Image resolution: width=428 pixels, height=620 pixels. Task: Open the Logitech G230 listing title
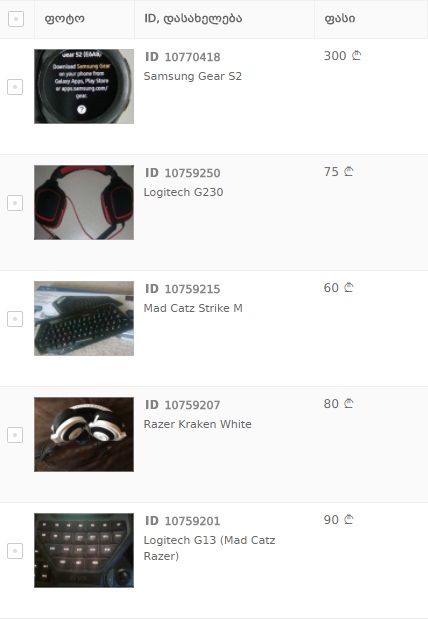coord(184,193)
